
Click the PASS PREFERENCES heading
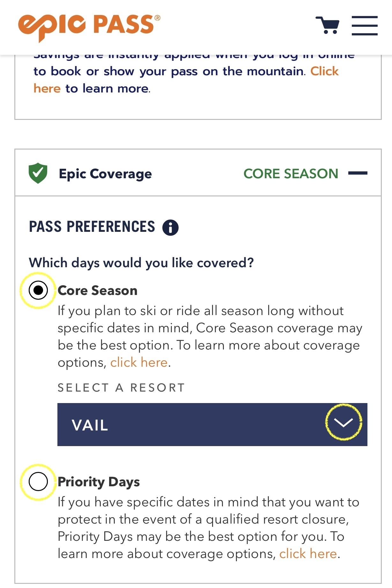pyautogui.click(x=92, y=227)
